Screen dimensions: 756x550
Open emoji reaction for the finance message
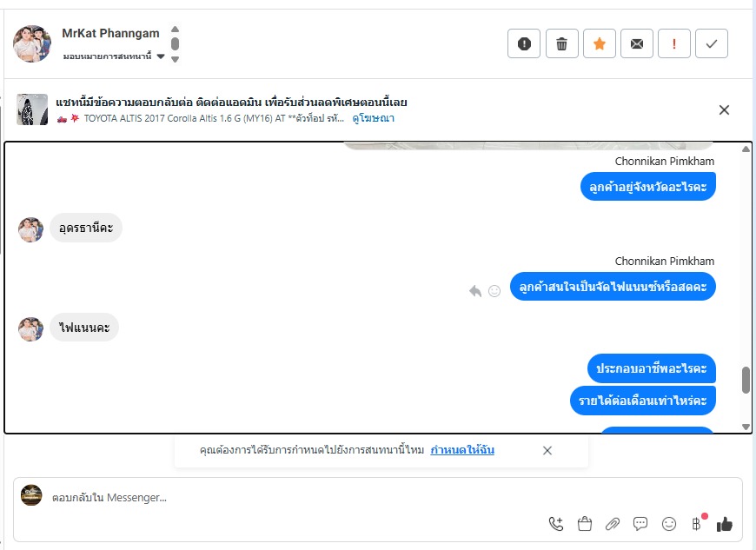click(x=494, y=291)
